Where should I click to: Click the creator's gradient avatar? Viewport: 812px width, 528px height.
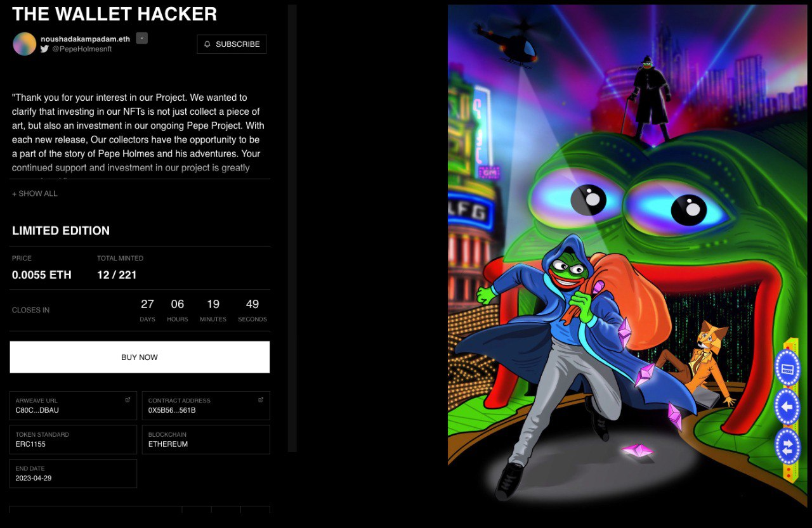coord(25,44)
